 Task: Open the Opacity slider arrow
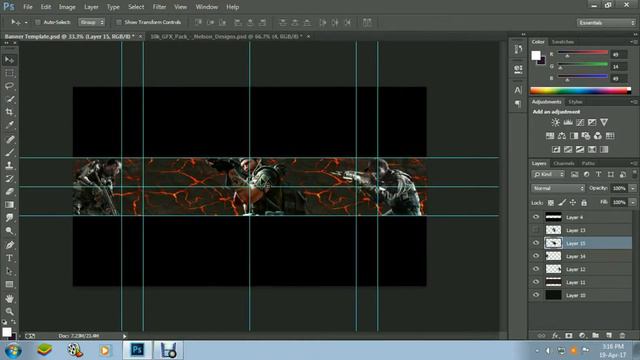pyautogui.click(x=633, y=188)
